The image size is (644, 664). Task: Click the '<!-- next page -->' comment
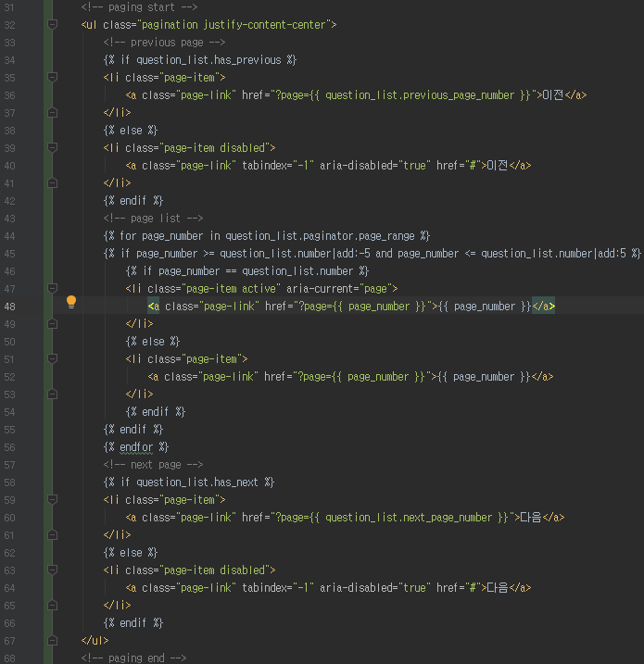click(153, 465)
